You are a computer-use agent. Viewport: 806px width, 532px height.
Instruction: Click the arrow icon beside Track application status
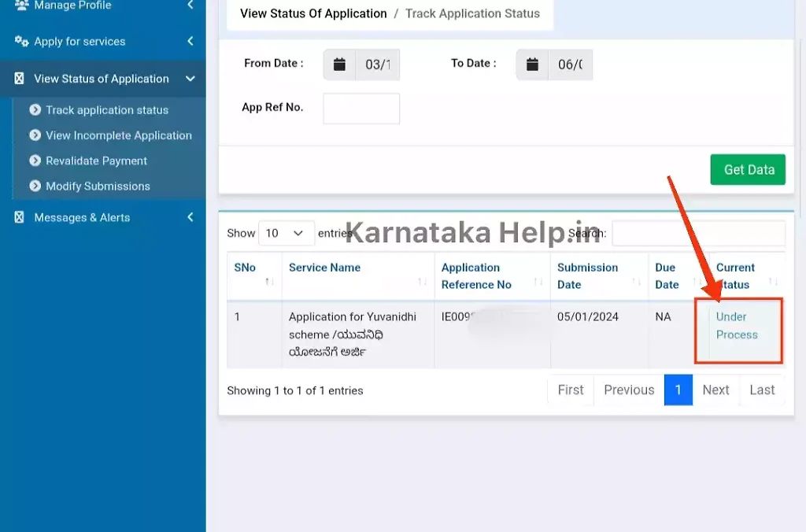(x=35, y=109)
